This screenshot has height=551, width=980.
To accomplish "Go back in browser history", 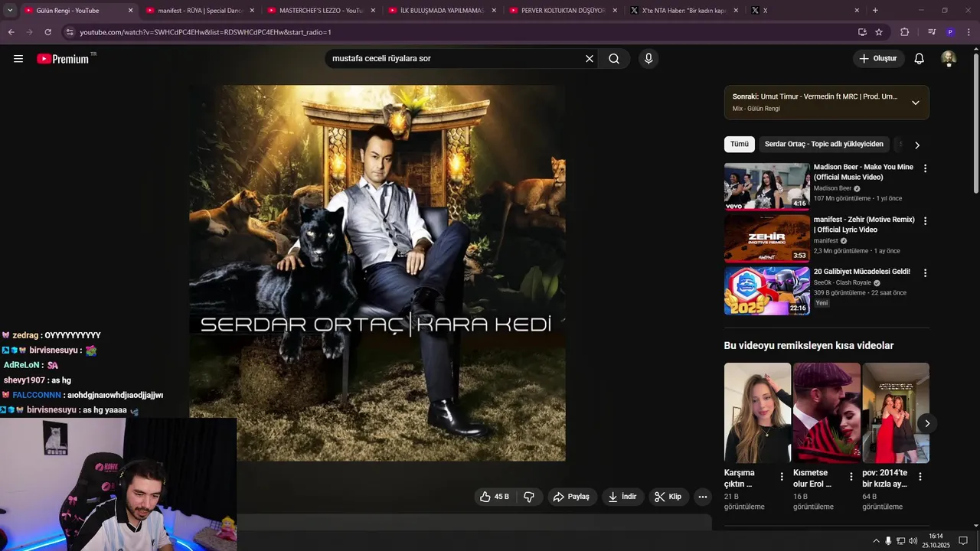I will point(11,32).
